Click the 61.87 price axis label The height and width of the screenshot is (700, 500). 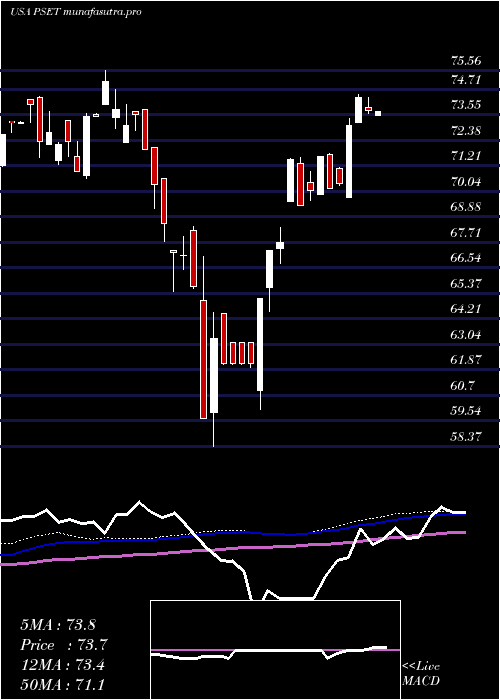[466, 360]
